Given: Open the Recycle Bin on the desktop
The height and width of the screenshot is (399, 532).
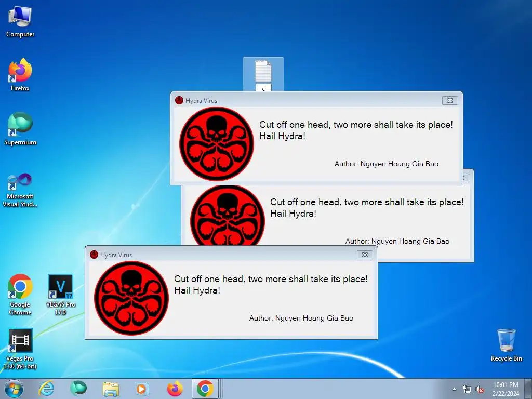Looking at the screenshot, I should point(506,345).
